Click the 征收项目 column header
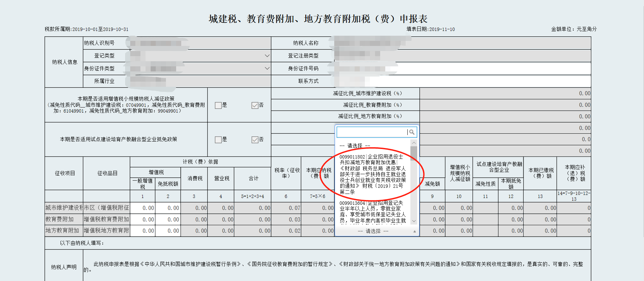644x281 pixels. [64, 173]
